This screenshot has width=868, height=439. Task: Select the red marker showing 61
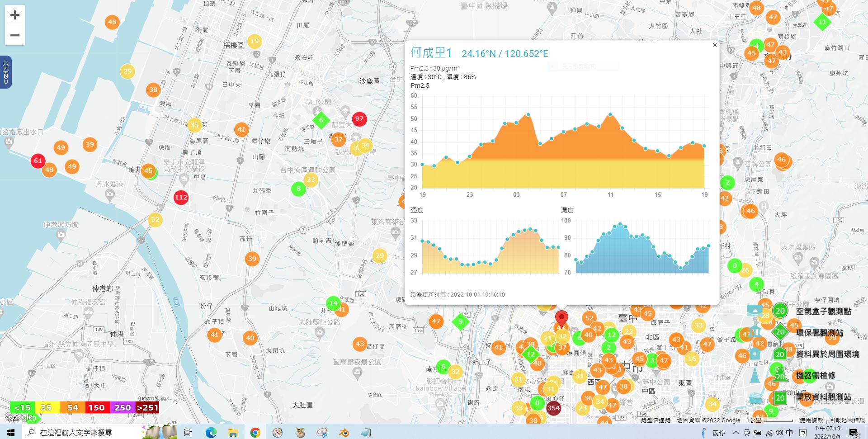[38, 160]
